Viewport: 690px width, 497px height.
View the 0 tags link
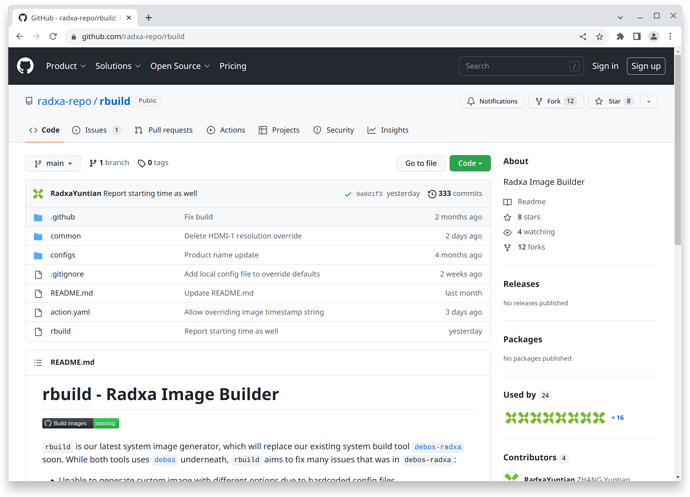coord(153,163)
